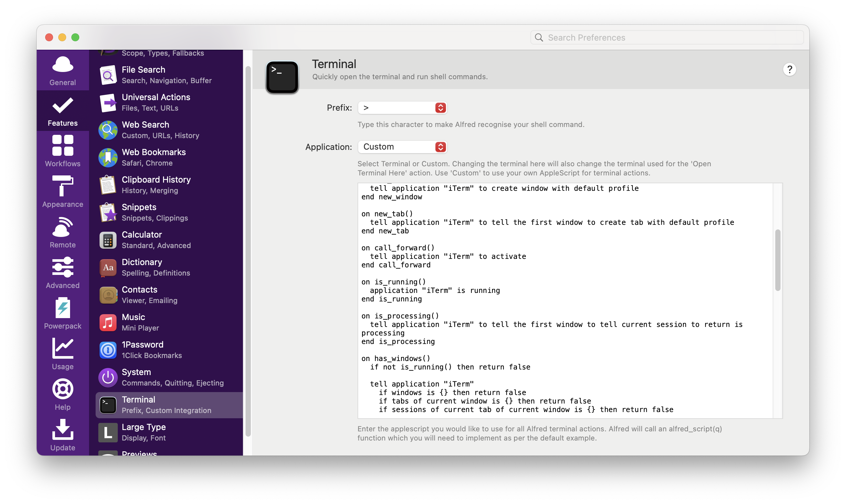Select the Features checkmark section
This screenshot has height=504, width=846.
(63, 111)
